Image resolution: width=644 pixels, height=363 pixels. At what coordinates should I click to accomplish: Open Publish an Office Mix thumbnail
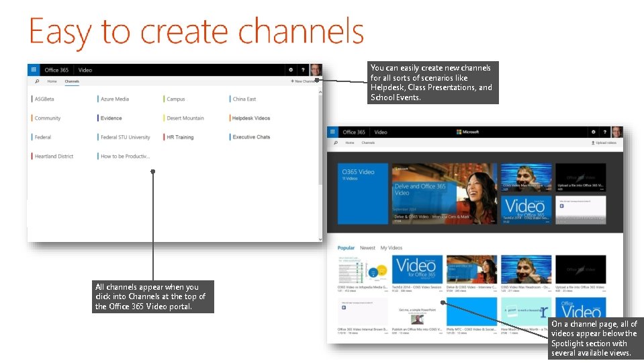point(417,312)
